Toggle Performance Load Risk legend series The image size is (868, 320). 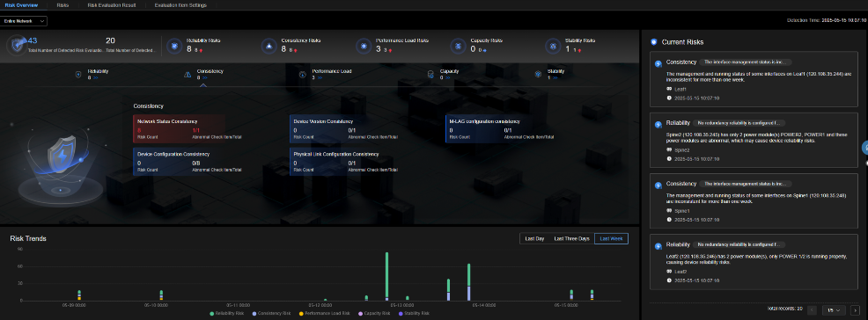pos(324,313)
